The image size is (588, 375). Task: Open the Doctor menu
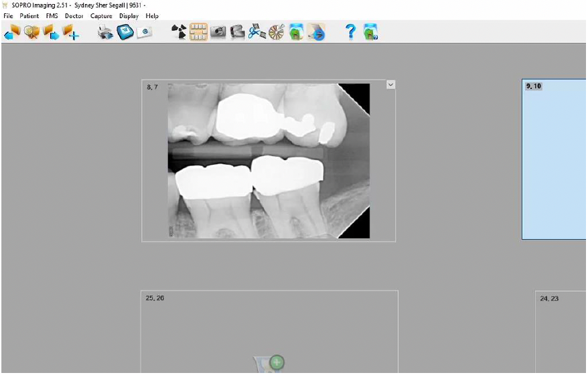pyautogui.click(x=74, y=16)
